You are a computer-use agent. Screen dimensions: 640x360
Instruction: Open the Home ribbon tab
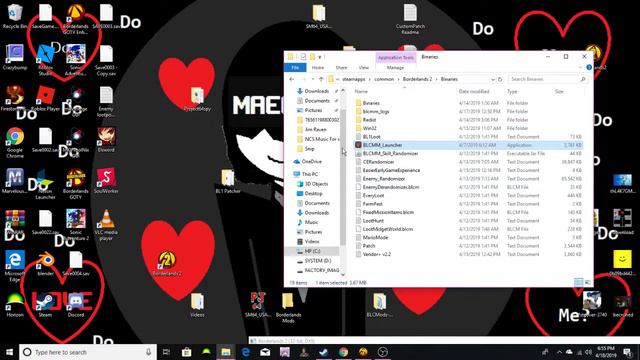pos(318,67)
